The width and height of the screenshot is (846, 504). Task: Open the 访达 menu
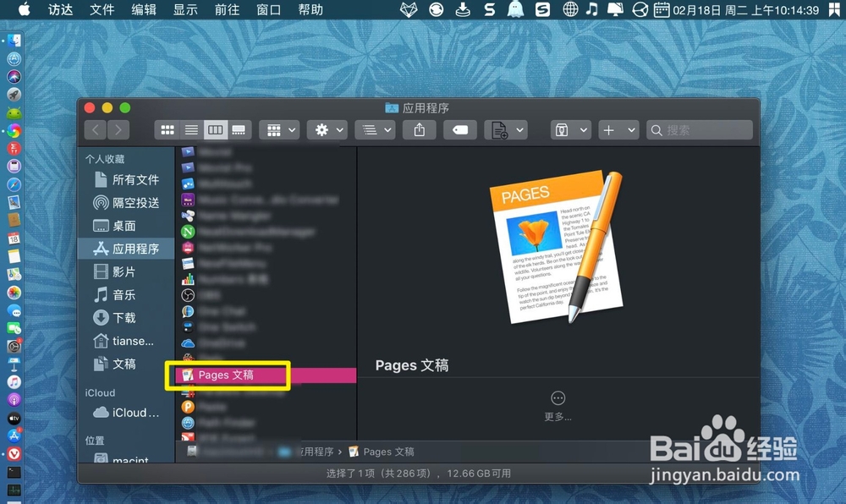pyautogui.click(x=60, y=9)
